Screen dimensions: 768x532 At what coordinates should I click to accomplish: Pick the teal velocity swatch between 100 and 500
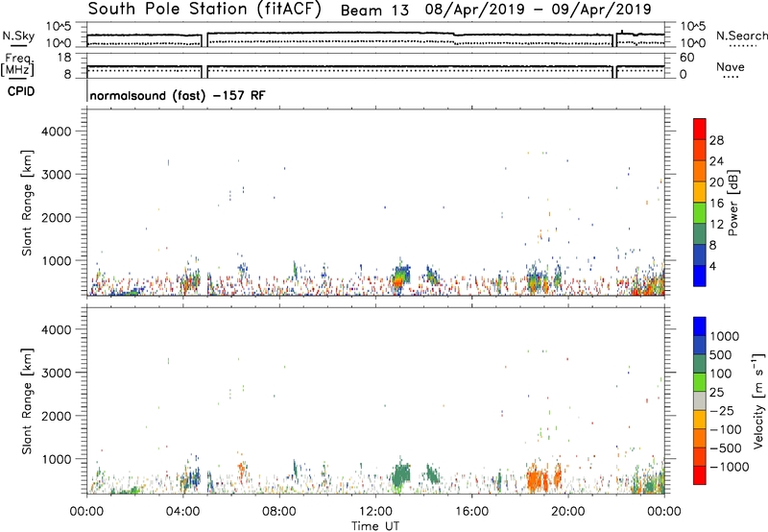point(700,364)
